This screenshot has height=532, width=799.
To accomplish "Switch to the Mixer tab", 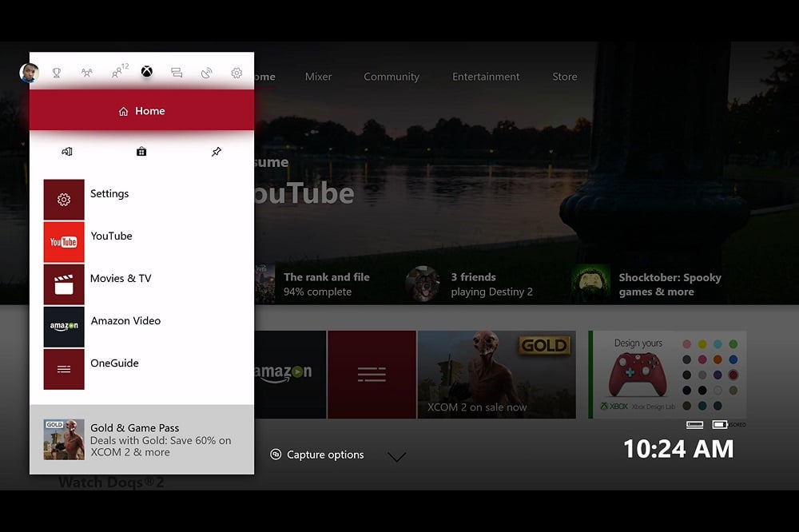I will (x=318, y=77).
